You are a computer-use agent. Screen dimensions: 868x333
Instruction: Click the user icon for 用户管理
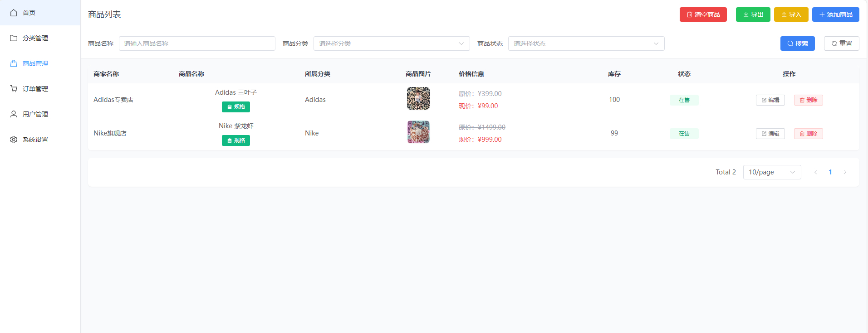pyautogui.click(x=14, y=114)
